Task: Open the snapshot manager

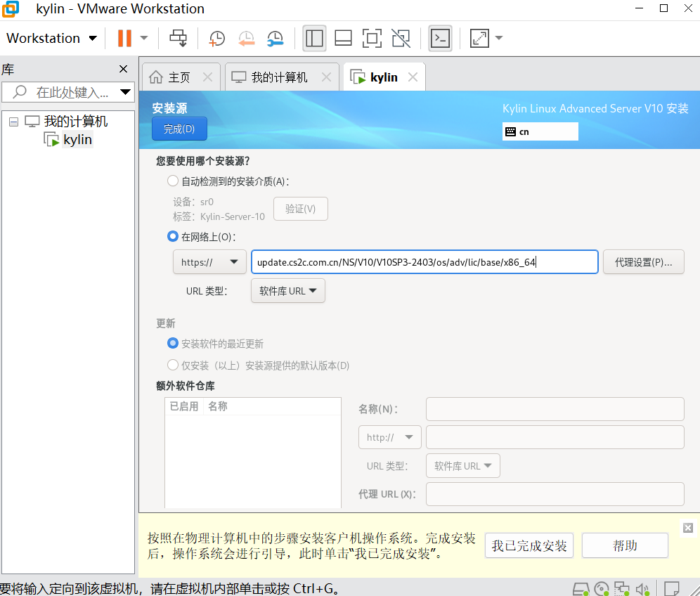Action: [x=275, y=39]
